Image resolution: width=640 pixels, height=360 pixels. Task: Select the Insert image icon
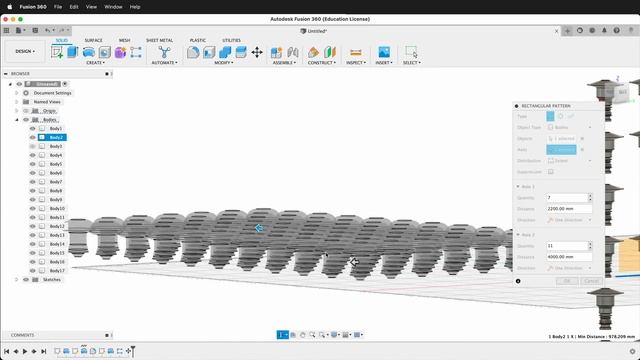tap(384, 52)
